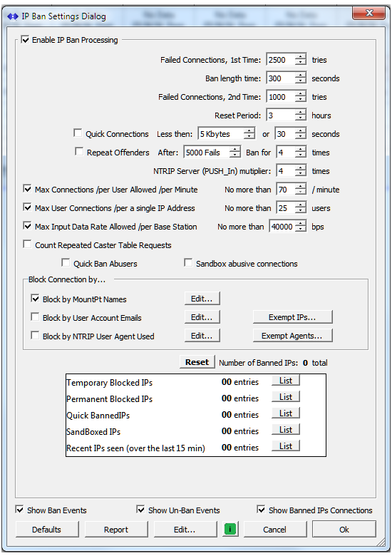Click the Reset banned IPs button
The image size is (392, 556).
pyautogui.click(x=197, y=362)
